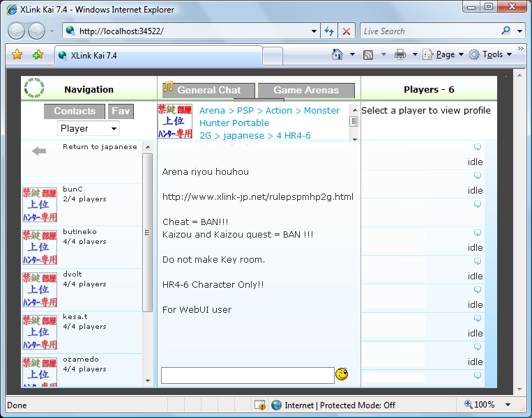The width and height of the screenshot is (532, 418).
Task: Click the Live Search magnifier icon
Action: [x=506, y=31]
